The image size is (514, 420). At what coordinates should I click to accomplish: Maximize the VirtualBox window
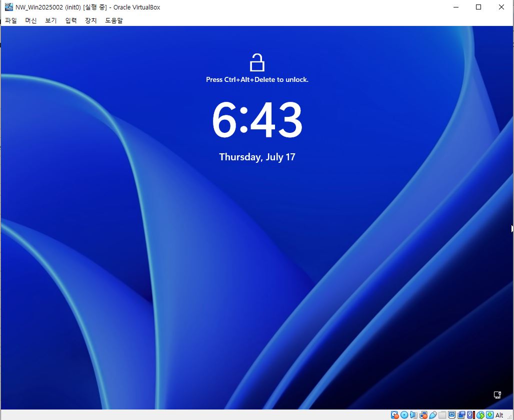(x=478, y=7)
